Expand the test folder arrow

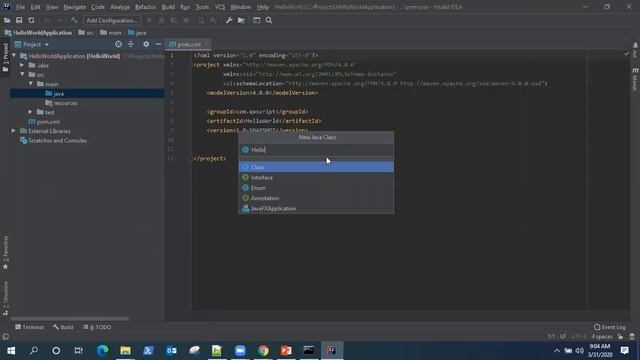[x=31, y=112]
